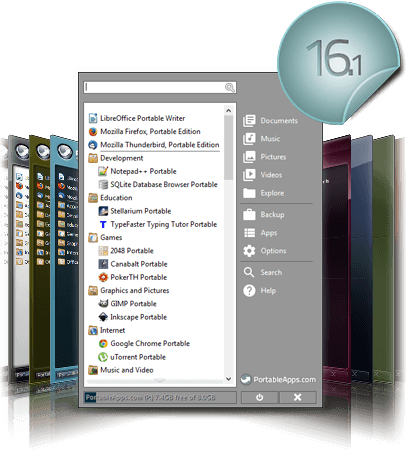Viewport: 407px width, 452px height.
Task: Collapse the Games category
Action: click(93, 237)
